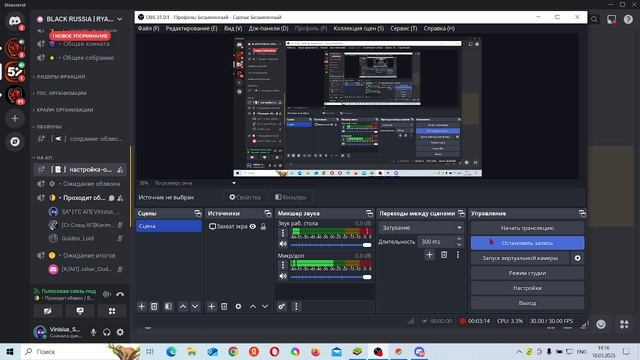This screenshot has height=360, width=640.
Task: Add a scene transition with the plus icon
Action: [x=429, y=255]
